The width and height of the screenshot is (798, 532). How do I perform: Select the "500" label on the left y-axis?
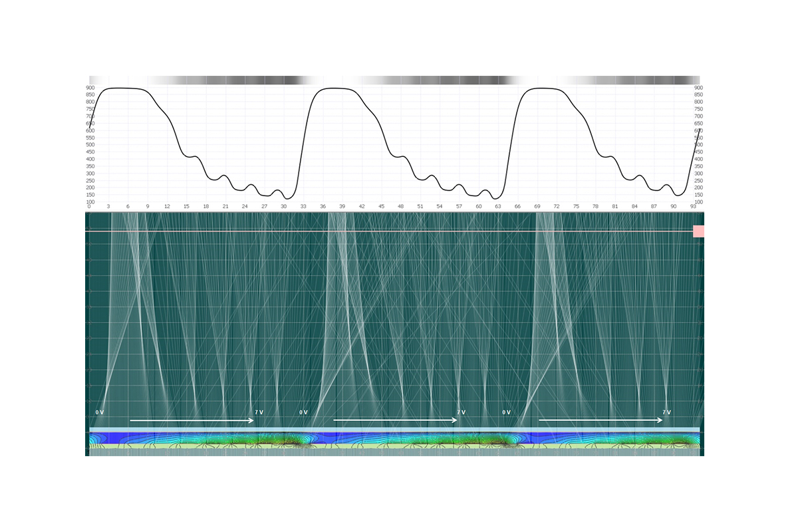point(90,145)
